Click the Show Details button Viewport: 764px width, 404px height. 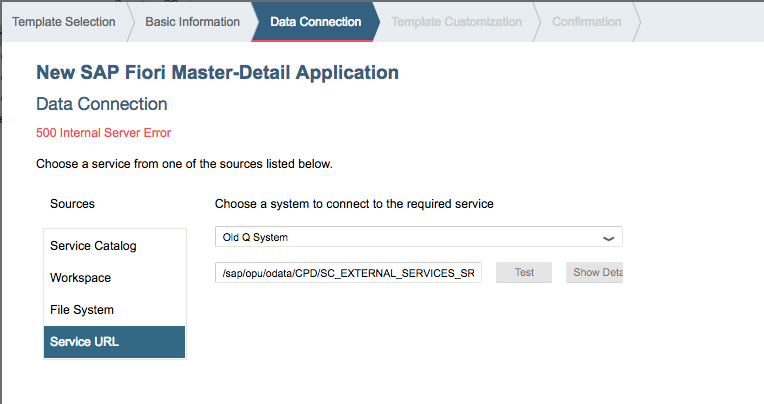tap(594, 272)
